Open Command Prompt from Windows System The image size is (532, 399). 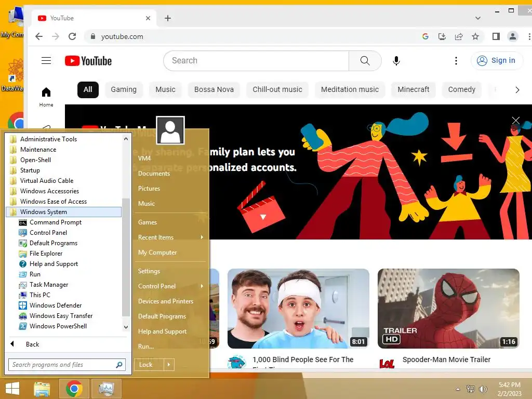click(x=55, y=222)
